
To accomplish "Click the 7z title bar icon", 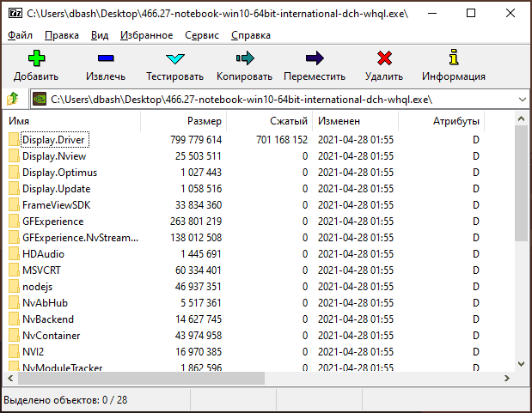I will pyautogui.click(x=15, y=13).
